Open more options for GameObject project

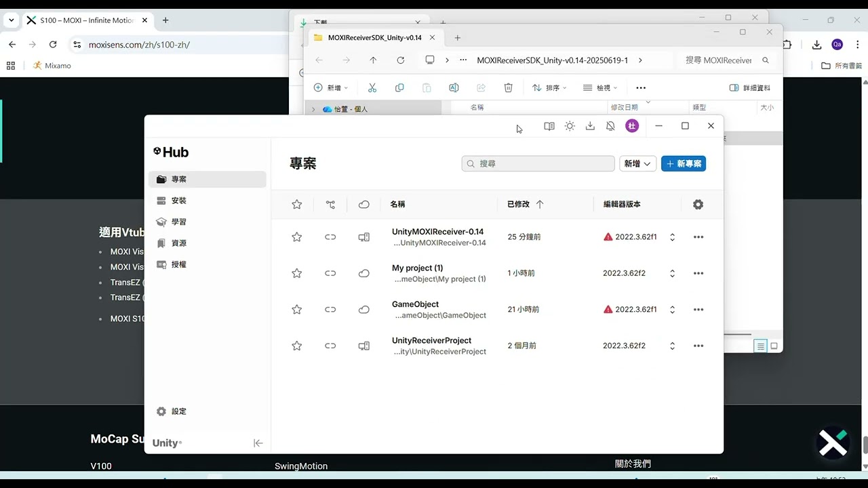point(698,310)
